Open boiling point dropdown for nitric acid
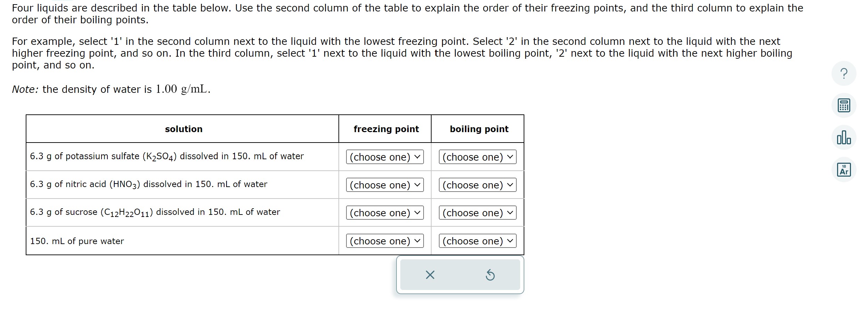Viewport: 868px width, 315px height. pos(477,185)
